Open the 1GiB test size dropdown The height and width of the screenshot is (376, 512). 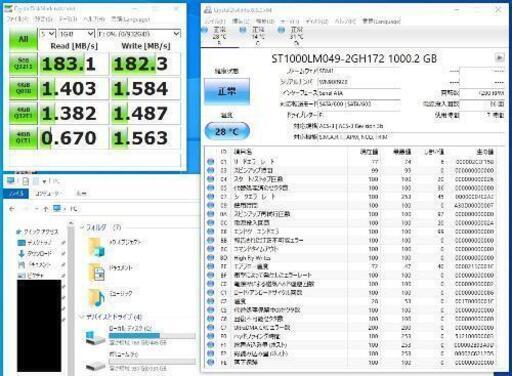click(x=76, y=34)
